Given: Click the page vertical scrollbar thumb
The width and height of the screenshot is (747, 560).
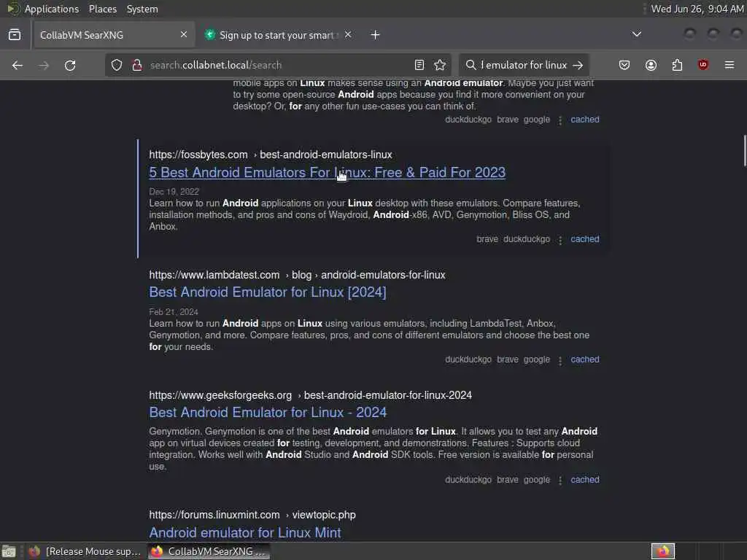Looking at the screenshot, I should coord(745,151).
